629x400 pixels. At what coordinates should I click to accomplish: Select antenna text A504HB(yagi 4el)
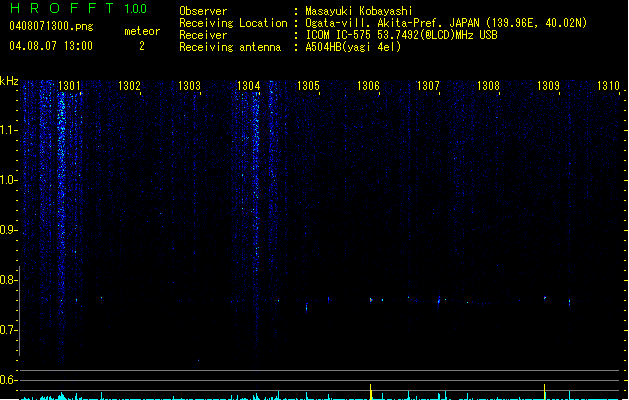353,47
